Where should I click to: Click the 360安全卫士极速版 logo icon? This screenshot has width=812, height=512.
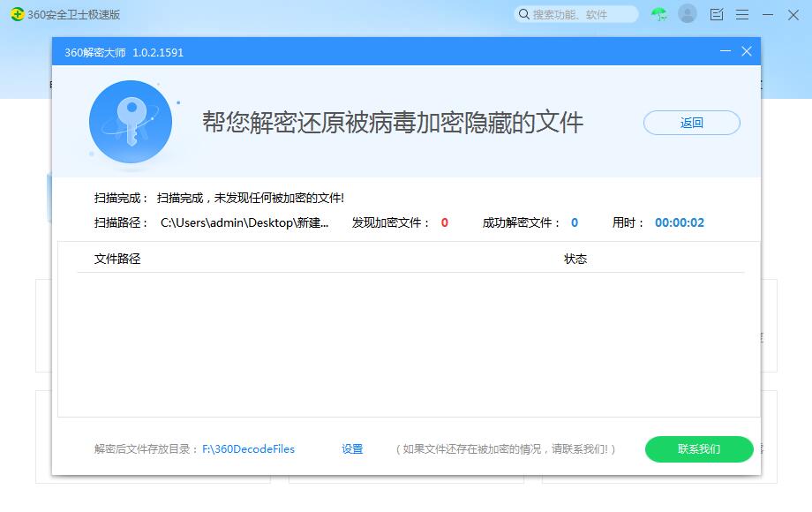coord(17,14)
